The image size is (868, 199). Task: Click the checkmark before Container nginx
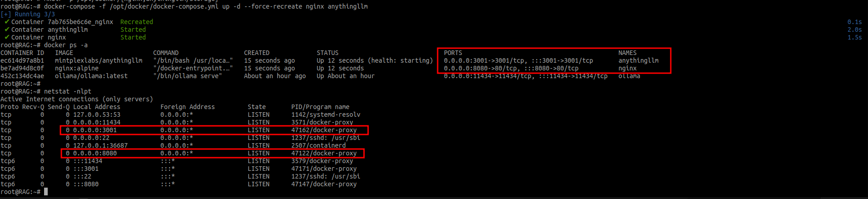7,37
